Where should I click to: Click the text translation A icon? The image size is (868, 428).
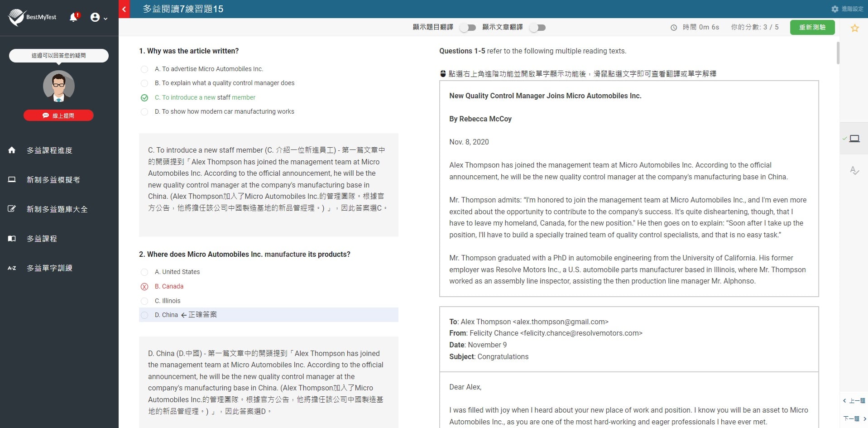(x=854, y=171)
